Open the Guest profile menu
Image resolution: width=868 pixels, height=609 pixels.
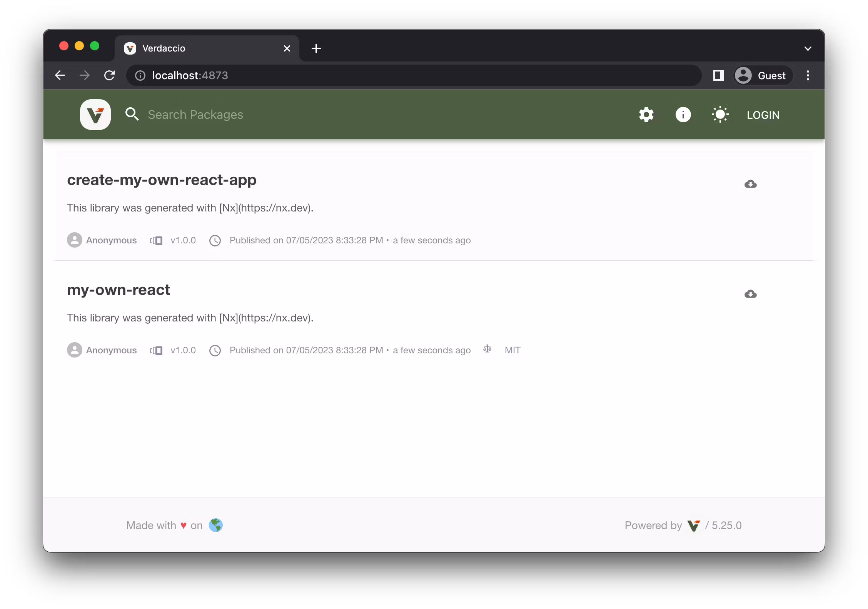pyautogui.click(x=763, y=76)
